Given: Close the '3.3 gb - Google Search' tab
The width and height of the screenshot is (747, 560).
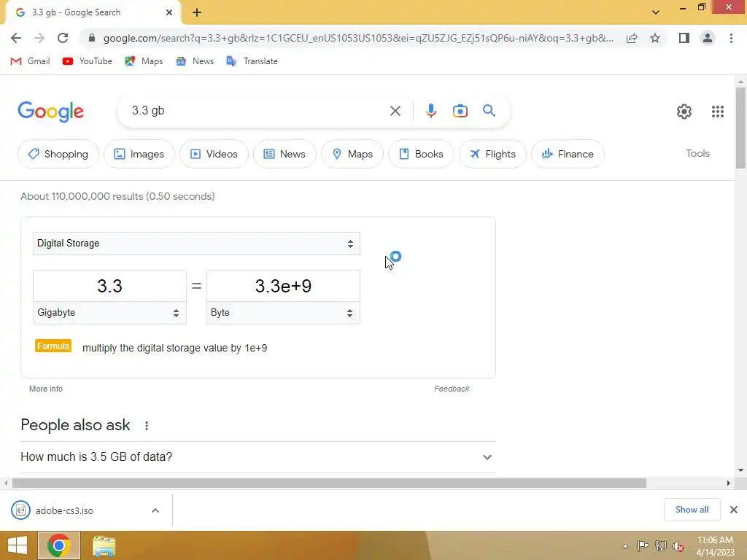Looking at the screenshot, I should [169, 12].
